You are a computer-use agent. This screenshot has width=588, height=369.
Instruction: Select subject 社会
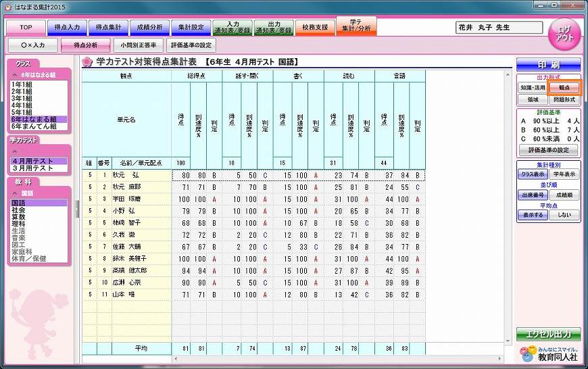pos(39,210)
